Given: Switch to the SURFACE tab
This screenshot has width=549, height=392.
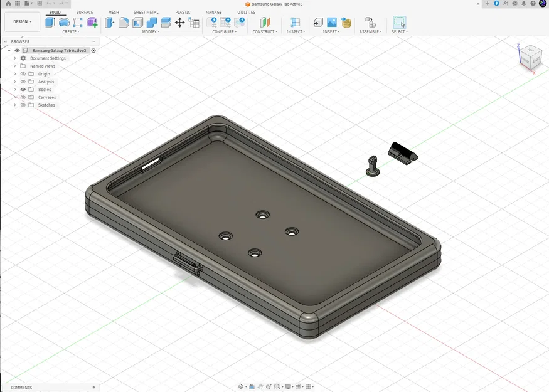Looking at the screenshot, I should [x=85, y=12].
